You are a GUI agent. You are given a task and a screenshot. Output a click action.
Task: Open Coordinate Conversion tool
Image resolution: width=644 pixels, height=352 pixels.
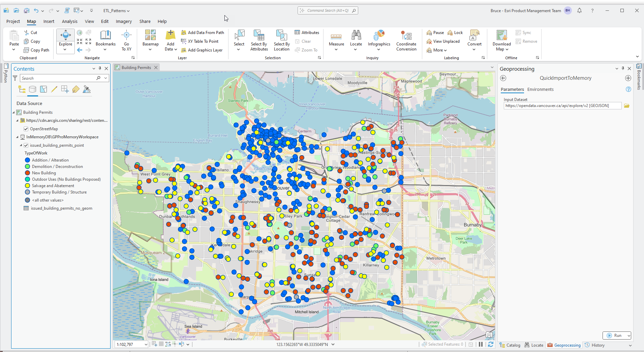point(406,40)
